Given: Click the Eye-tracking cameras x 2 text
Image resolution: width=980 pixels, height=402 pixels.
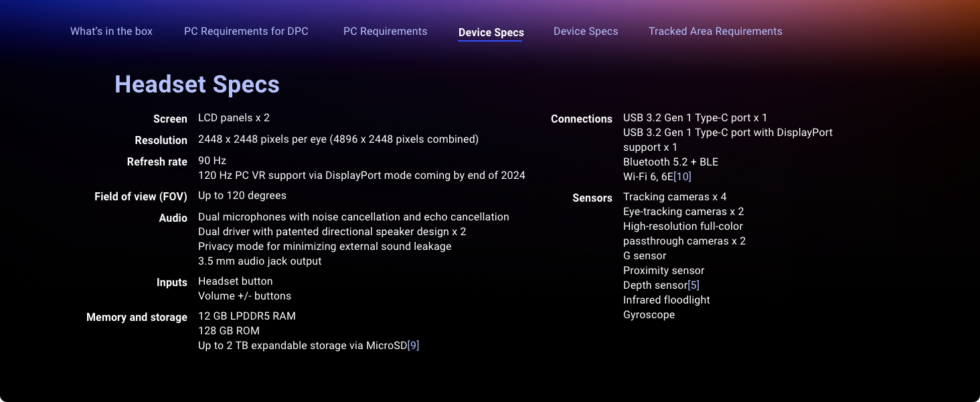Looking at the screenshot, I should [683, 212].
